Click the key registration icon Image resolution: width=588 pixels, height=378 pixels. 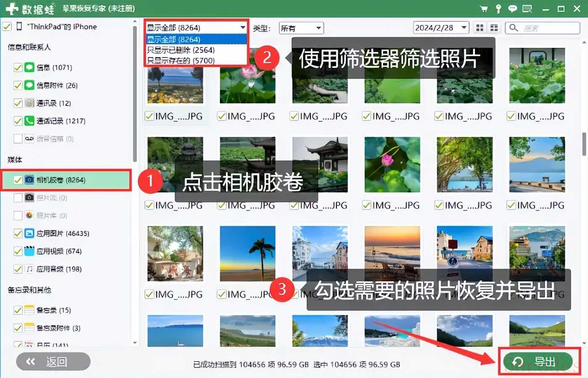(499, 9)
